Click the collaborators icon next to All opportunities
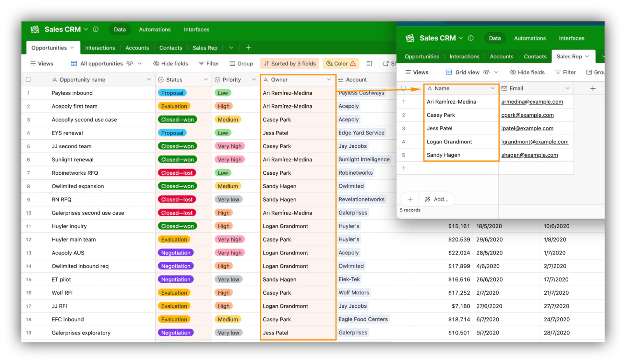The width and height of the screenshot is (626, 364). click(x=129, y=64)
